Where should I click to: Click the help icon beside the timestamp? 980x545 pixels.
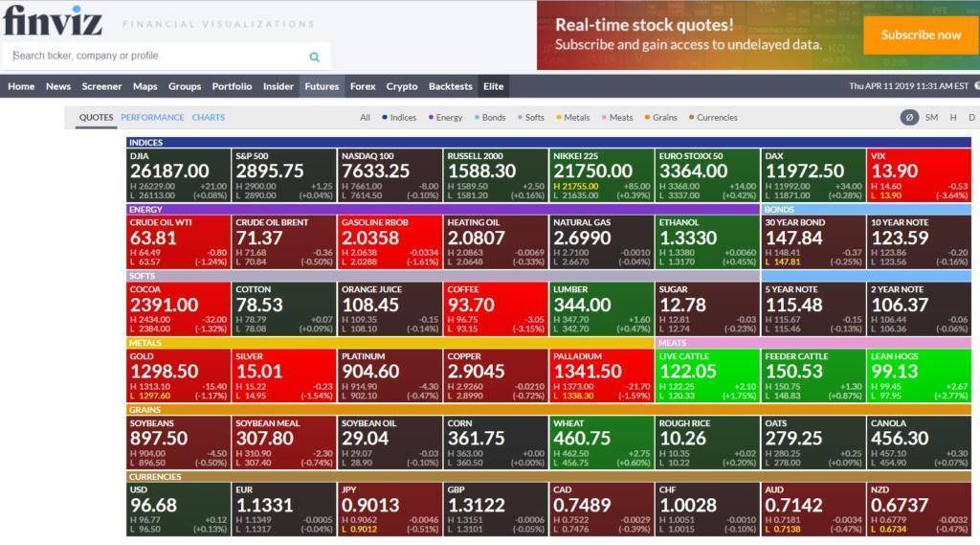[x=976, y=86]
